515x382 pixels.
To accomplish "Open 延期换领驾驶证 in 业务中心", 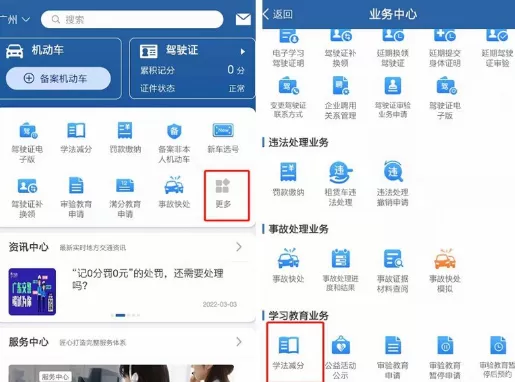I will point(393,48).
